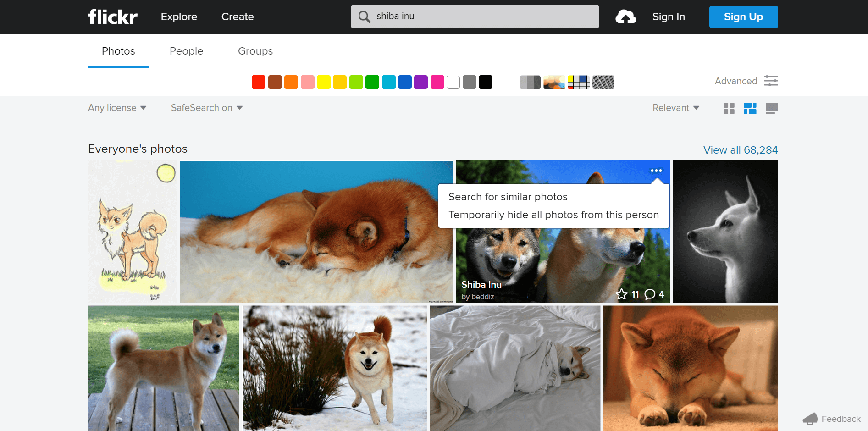Click the shiba inu search field

click(475, 17)
